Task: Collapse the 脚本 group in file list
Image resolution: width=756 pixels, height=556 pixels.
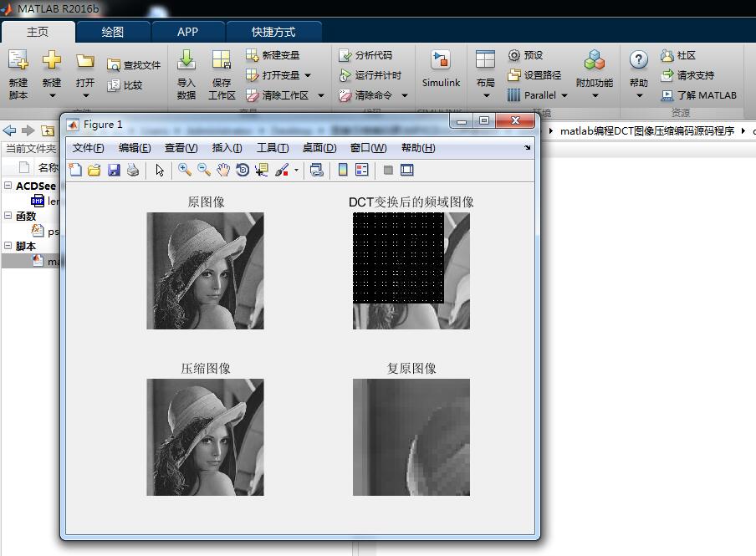Action: (x=8, y=246)
